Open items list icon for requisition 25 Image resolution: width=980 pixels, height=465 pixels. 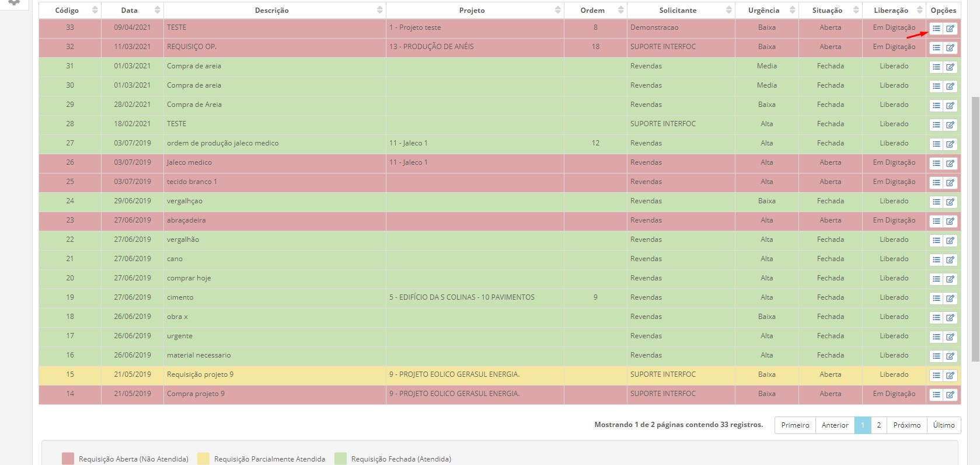pyautogui.click(x=936, y=183)
